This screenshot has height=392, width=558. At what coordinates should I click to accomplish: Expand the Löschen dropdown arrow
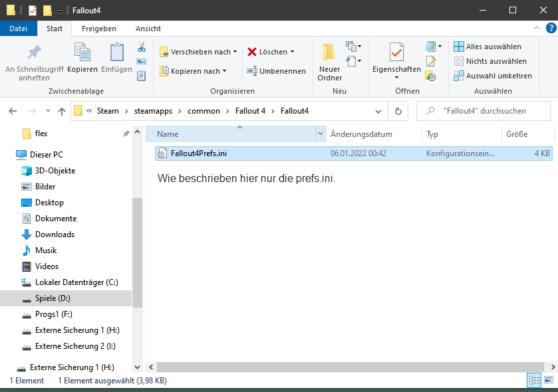point(292,52)
